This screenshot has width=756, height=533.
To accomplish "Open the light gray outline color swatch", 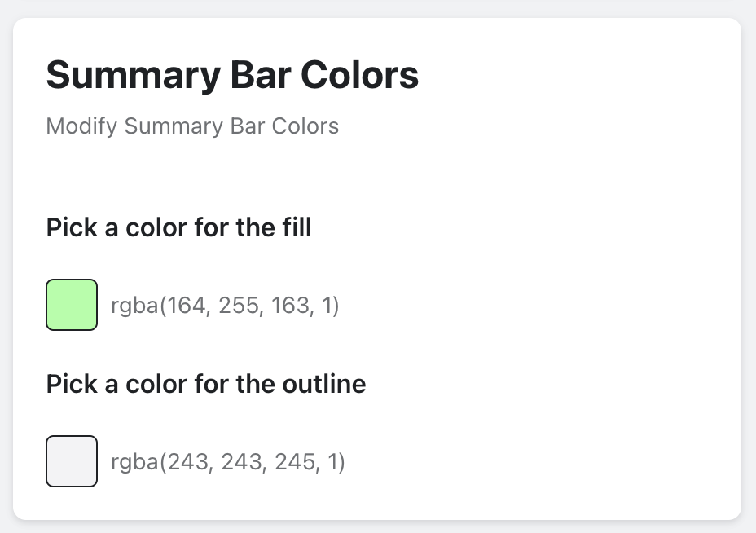I will point(72,461).
